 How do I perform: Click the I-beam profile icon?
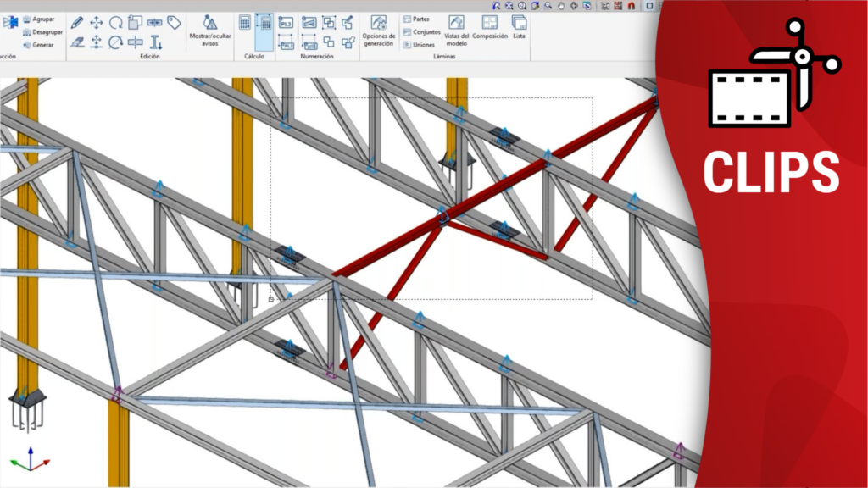[x=155, y=42]
